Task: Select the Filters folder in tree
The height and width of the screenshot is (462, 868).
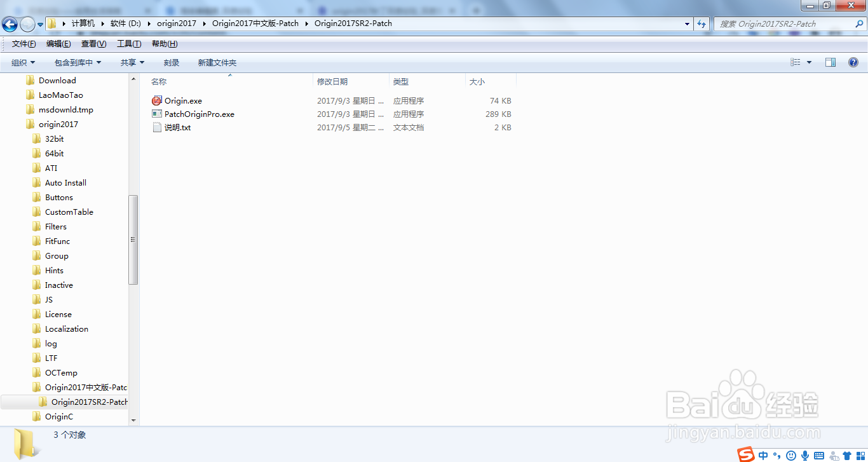Action: (x=56, y=226)
